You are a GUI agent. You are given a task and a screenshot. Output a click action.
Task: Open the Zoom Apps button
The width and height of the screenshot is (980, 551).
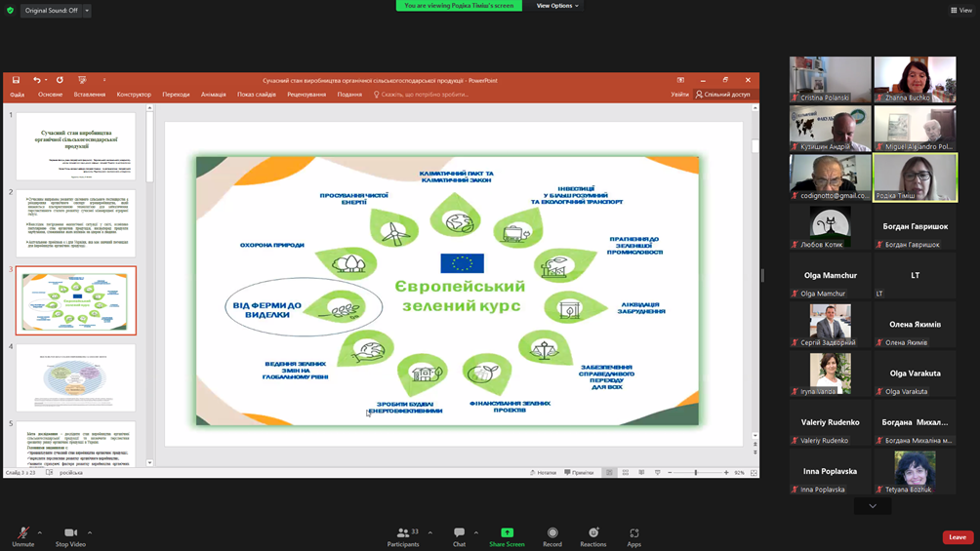click(633, 536)
